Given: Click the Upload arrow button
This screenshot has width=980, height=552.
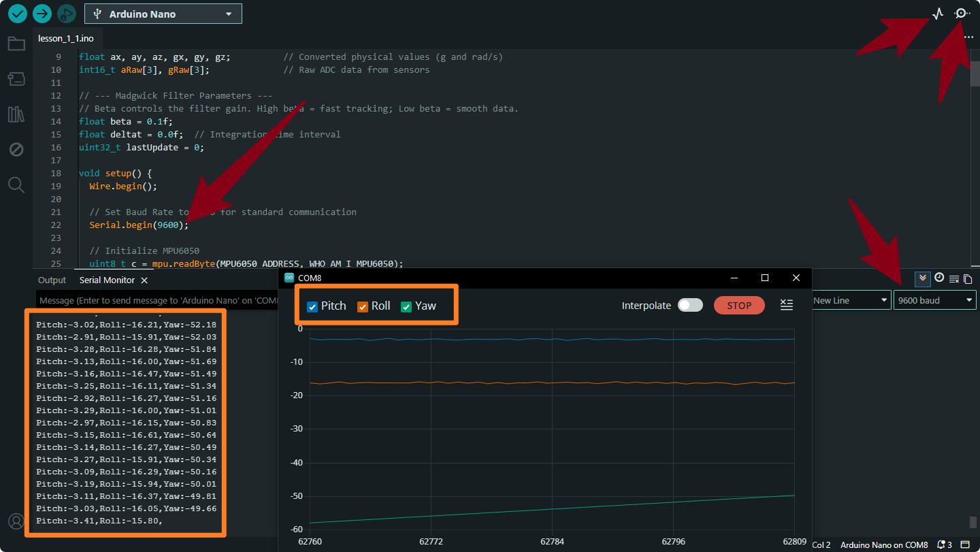Looking at the screenshot, I should tap(42, 14).
